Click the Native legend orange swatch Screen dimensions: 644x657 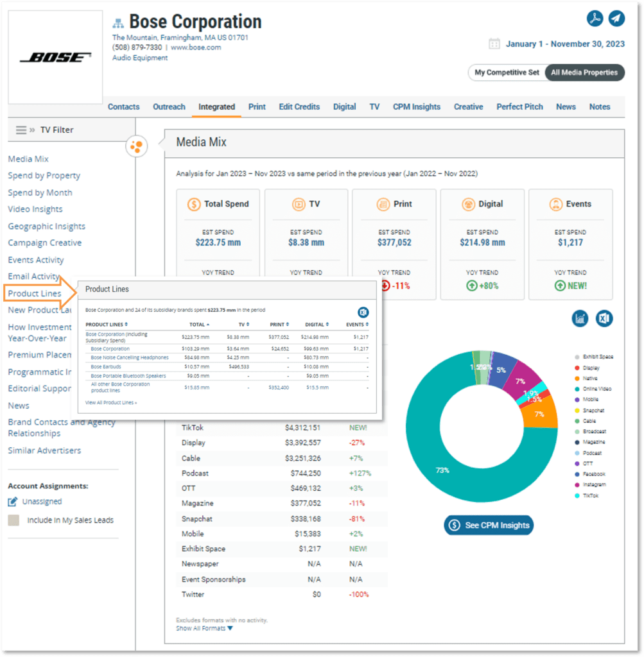tap(577, 379)
